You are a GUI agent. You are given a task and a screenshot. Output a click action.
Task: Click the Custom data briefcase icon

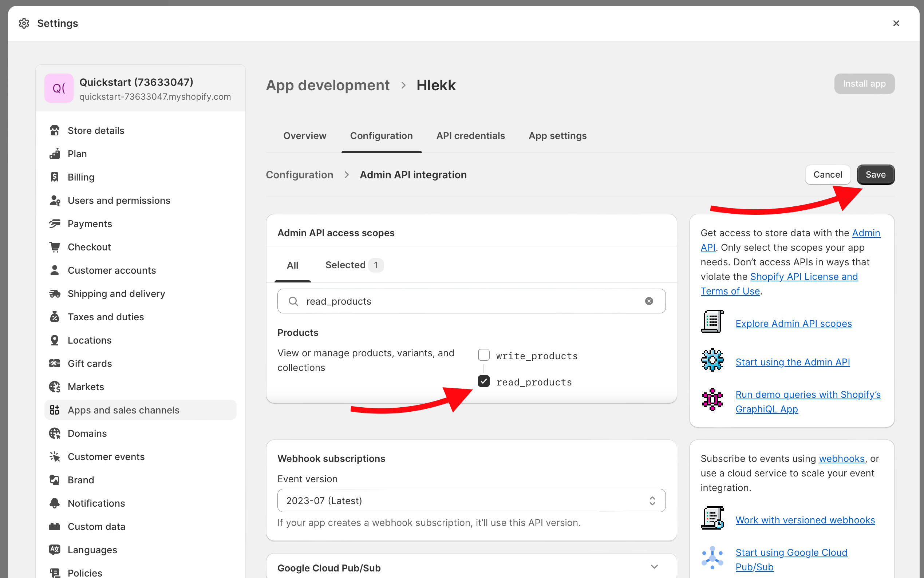(55, 526)
